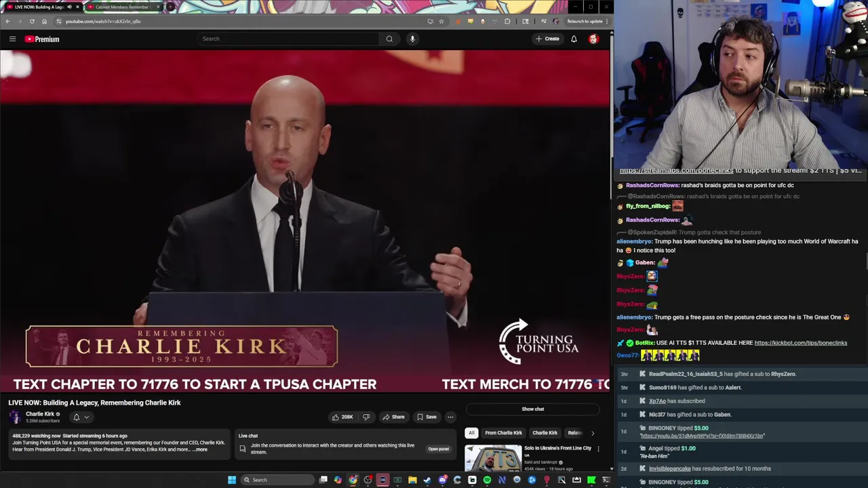This screenshot has width=868, height=488.
Task: Dislike the video
Action: point(366,417)
